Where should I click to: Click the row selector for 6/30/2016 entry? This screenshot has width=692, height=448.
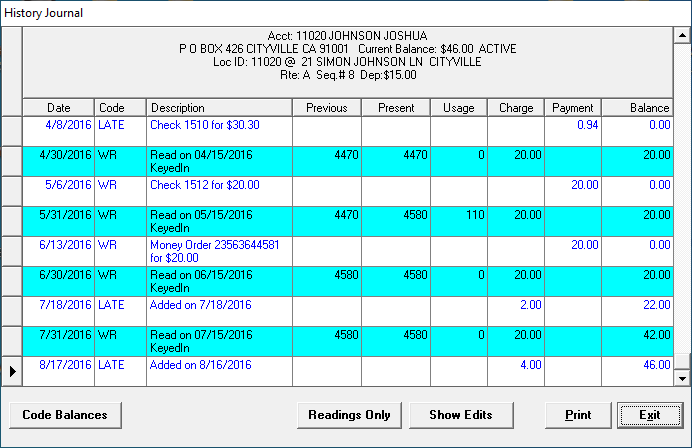pyautogui.click(x=12, y=282)
